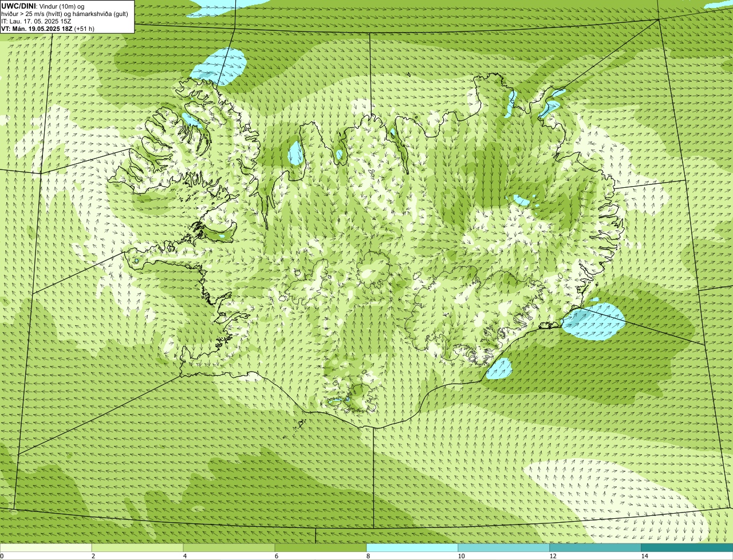Click the "(+51 h)" forecast offset text
This screenshot has height=560, width=733.
click(85, 29)
